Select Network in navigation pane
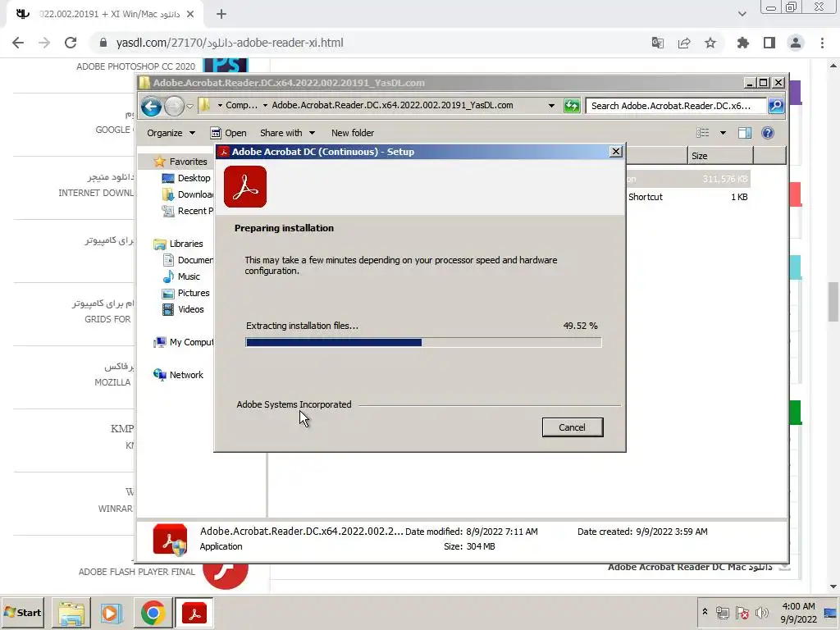Viewport: 840px width, 630px height. (178, 375)
